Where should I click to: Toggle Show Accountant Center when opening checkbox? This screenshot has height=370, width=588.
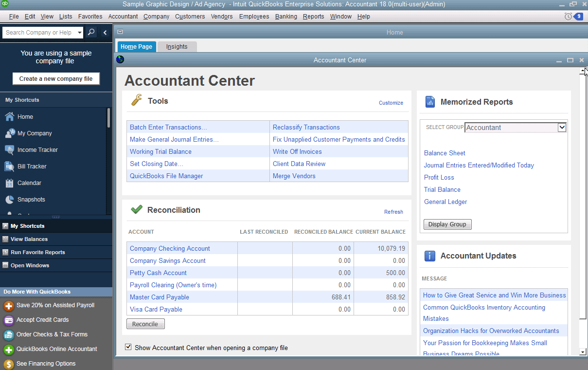point(128,347)
